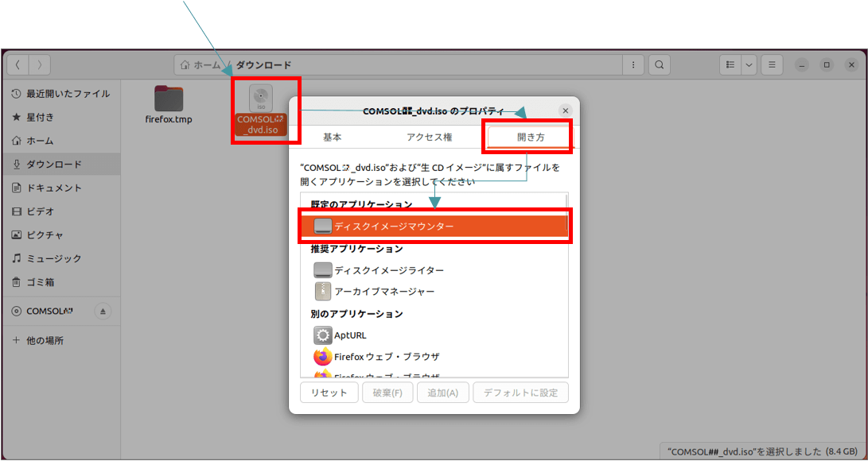Switch to list view in the header bar
This screenshot has height=461, width=868.
point(730,64)
